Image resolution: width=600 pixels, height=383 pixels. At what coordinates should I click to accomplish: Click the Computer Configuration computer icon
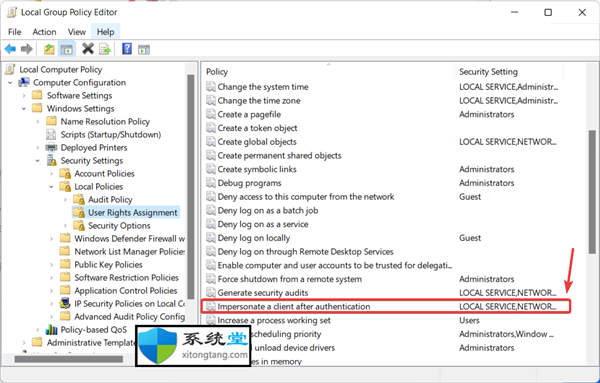24,82
